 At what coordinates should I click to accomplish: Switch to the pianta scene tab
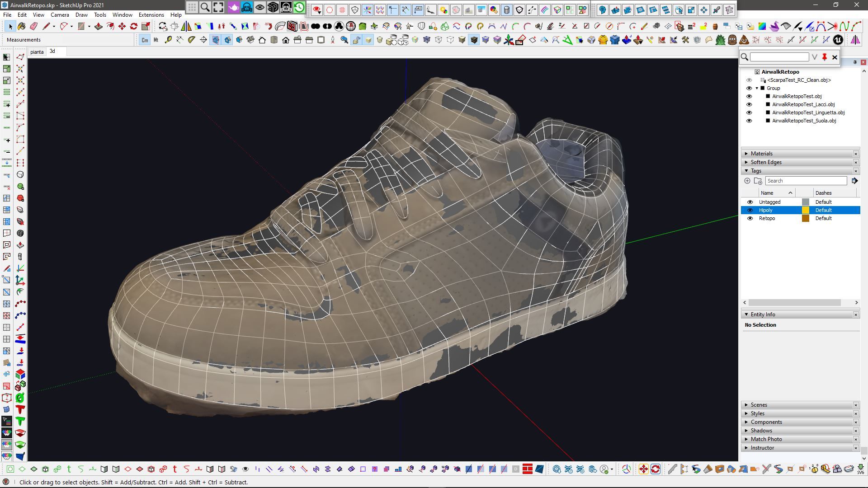pos(37,52)
